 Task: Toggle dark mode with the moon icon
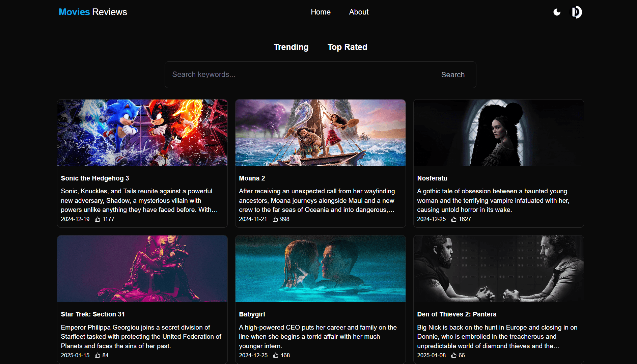pos(557,12)
